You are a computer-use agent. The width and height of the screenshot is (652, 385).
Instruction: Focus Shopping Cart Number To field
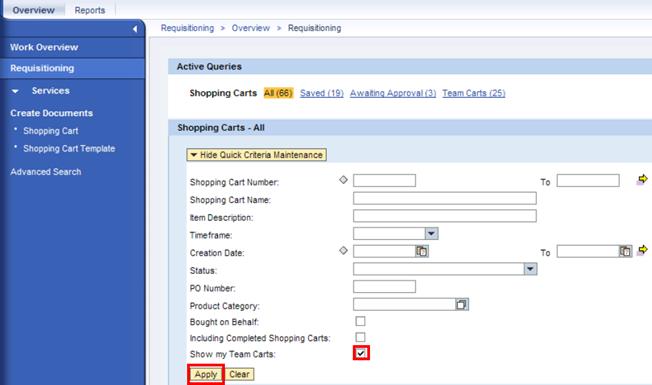click(588, 180)
